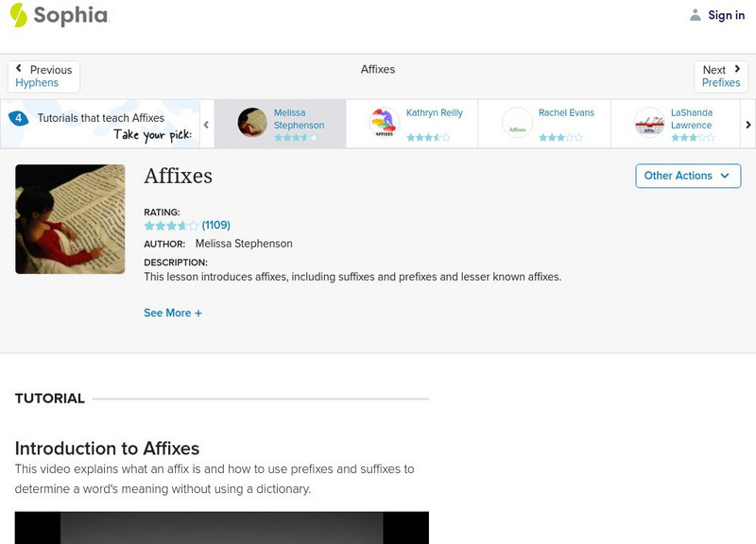The height and width of the screenshot is (544, 756).
Task: Go to Next lesson Prefixes
Action: [x=721, y=76]
